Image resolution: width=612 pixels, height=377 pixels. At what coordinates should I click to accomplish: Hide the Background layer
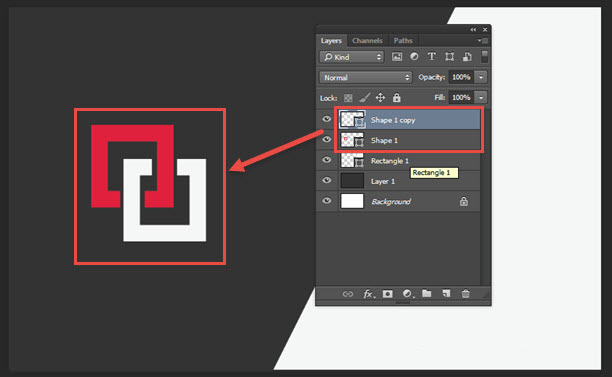click(327, 201)
